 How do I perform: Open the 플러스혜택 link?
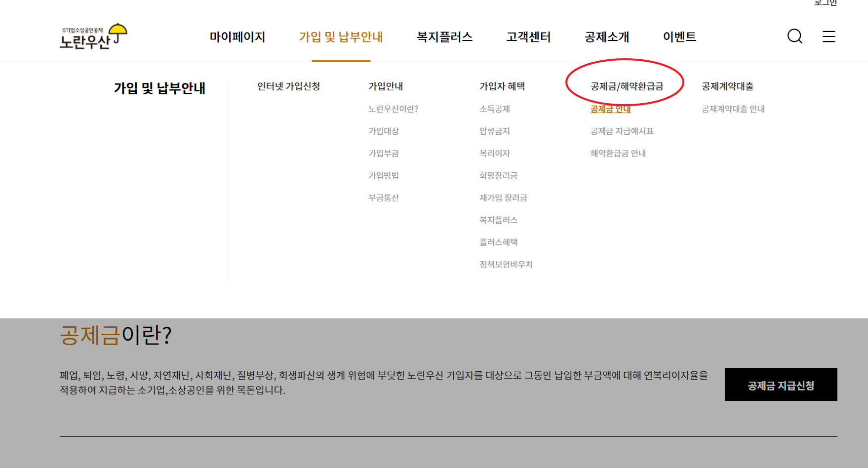[x=498, y=242]
